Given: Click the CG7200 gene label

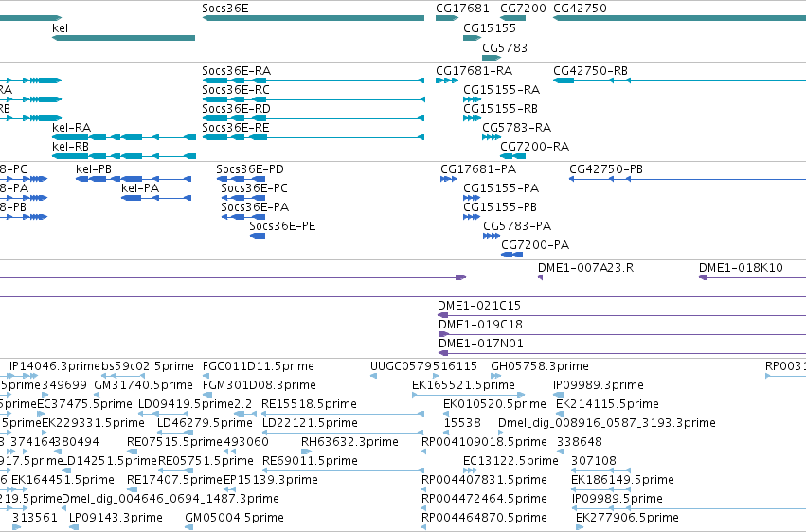Looking at the screenshot, I should (x=523, y=9).
